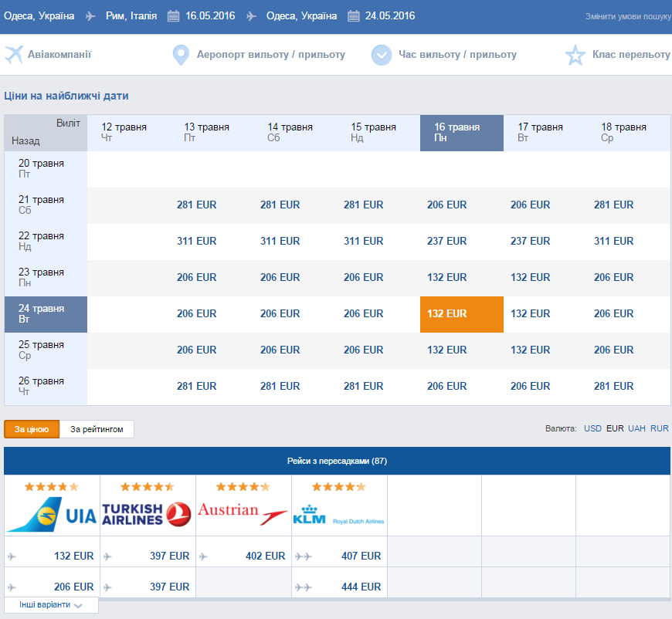
Task: Select return date 21 травня row header
Action: click(x=46, y=205)
